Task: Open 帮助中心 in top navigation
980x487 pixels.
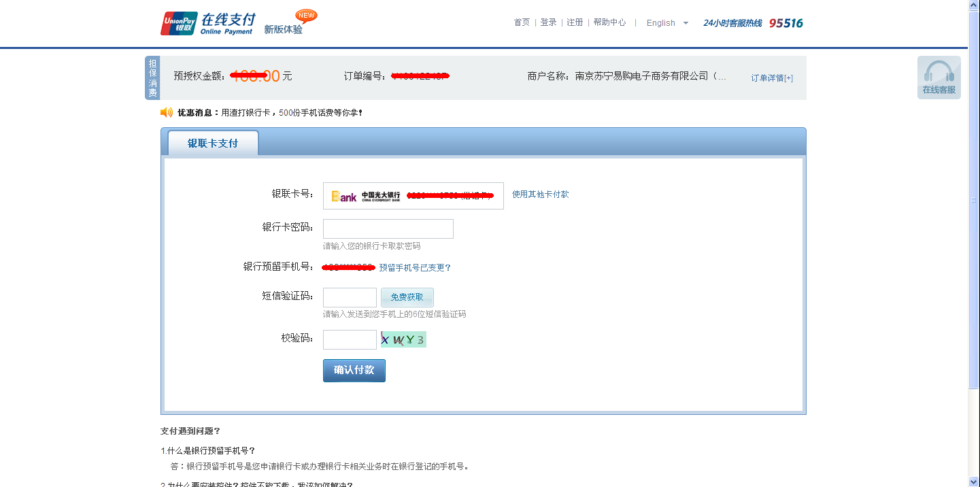Action: 609,22
